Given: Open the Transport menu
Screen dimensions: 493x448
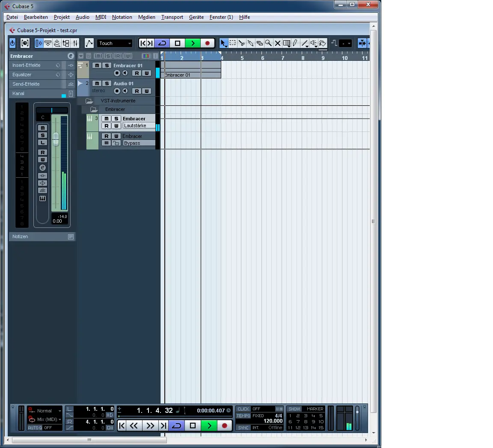Looking at the screenshot, I should point(172,17).
